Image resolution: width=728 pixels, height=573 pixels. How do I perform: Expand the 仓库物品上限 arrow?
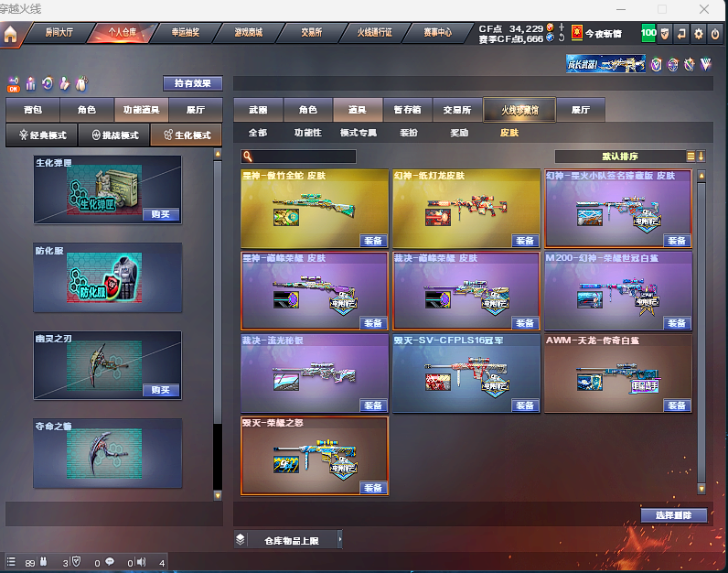[x=340, y=539]
